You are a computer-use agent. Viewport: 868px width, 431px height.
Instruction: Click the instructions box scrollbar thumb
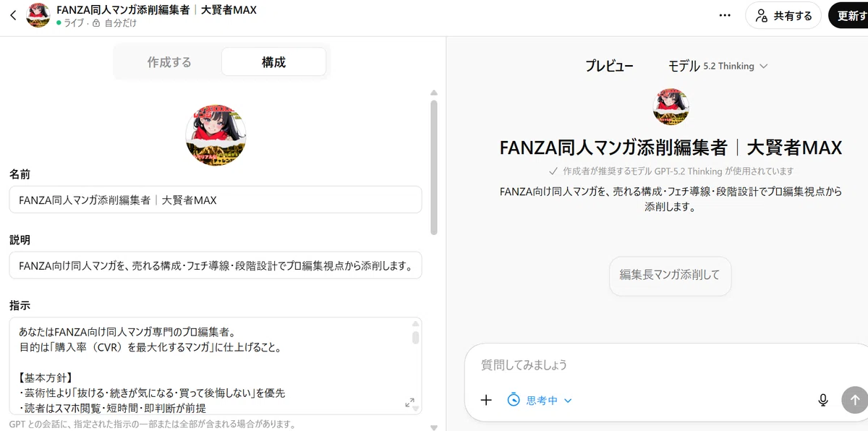point(416,337)
